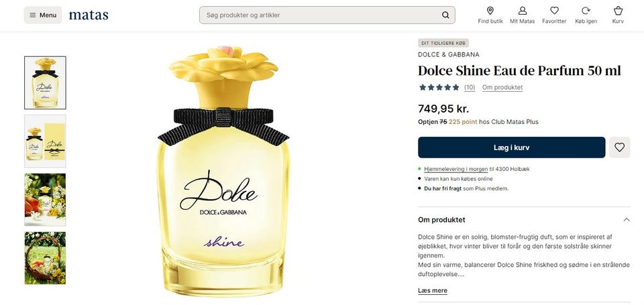Screen dimensions: 644x305
Task: Add product to favorites with heart button
Action: coord(619,147)
